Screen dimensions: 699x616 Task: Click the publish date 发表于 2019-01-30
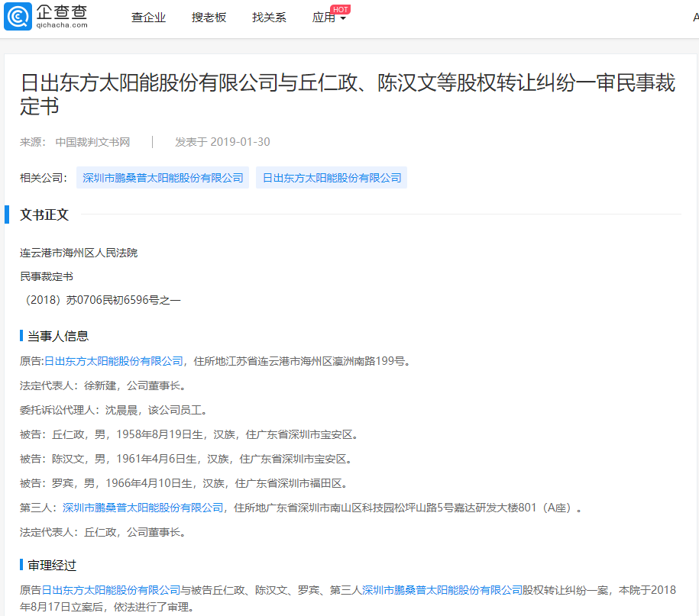[x=222, y=142]
